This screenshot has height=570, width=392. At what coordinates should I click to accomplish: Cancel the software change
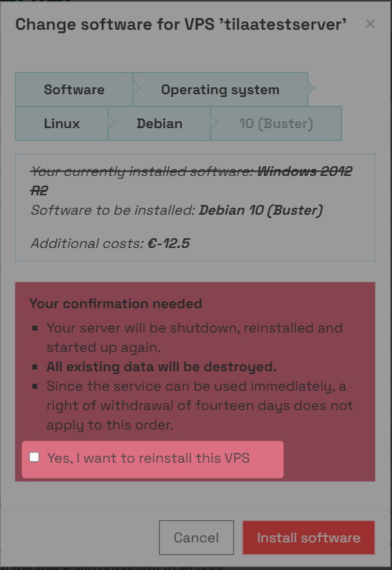pyautogui.click(x=197, y=537)
